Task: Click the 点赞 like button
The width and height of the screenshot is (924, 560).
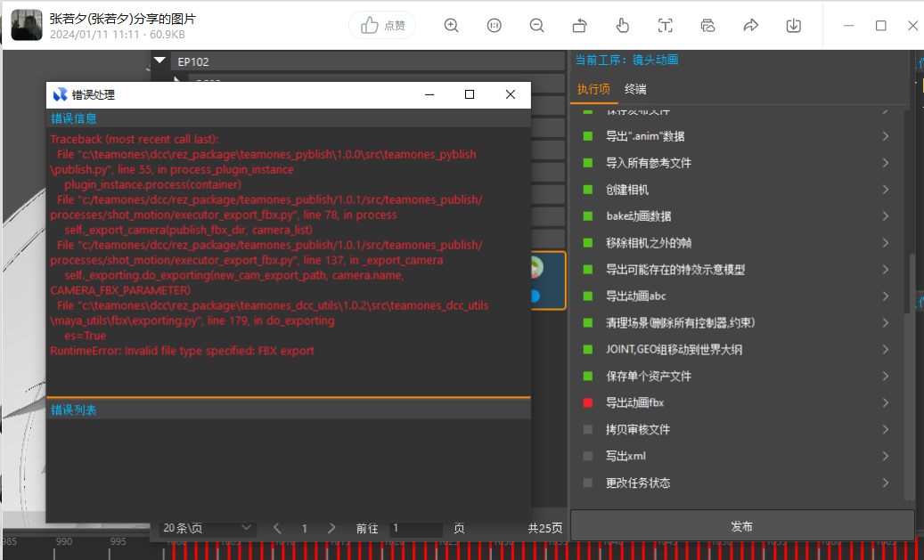Action: point(382,26)
